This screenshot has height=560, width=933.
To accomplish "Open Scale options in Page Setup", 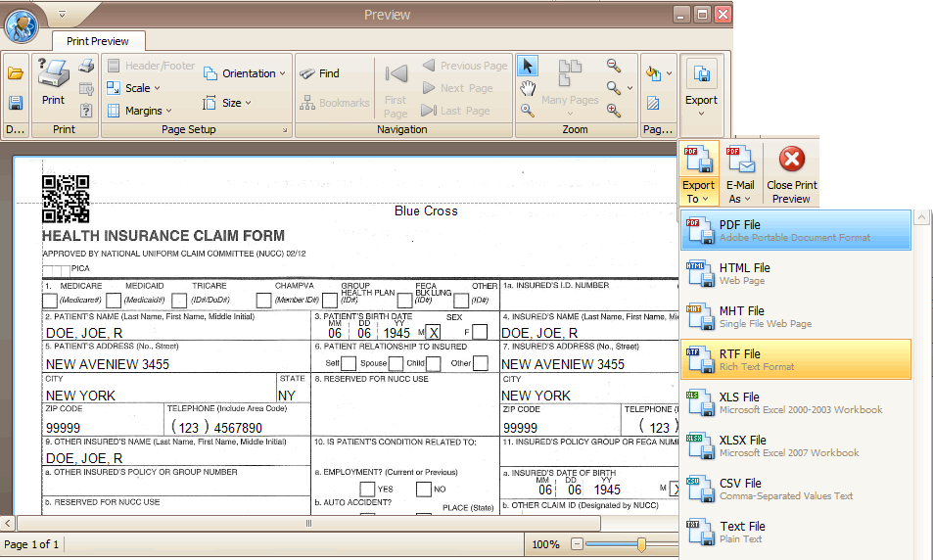I will [x=134, y=88].
